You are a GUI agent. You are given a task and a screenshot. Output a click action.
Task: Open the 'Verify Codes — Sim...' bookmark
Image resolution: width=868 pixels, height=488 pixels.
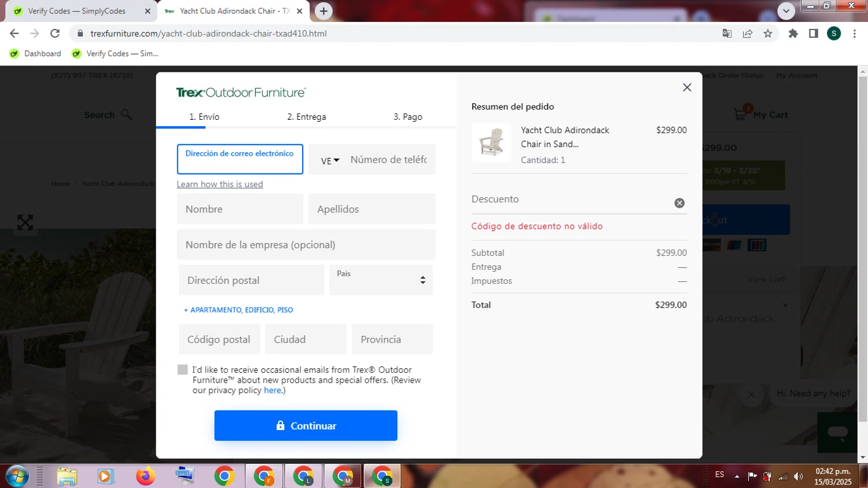pyautogui.click(x=115, y=54)
